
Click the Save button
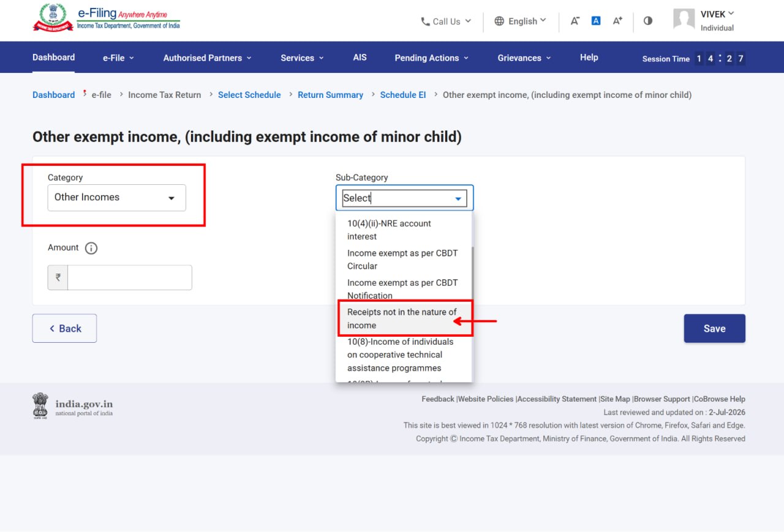pos(714,328)
